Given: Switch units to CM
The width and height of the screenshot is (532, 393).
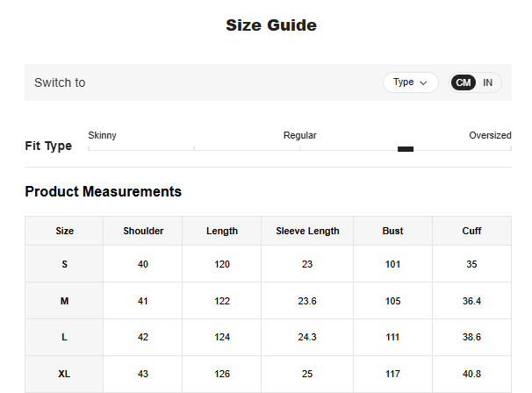Looking at the screenshot, I should click(x=464, y=82).
